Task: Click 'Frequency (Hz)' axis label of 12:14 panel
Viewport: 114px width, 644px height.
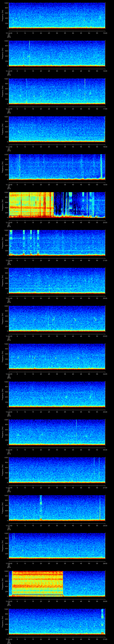Action: click(x=3, y=16)
